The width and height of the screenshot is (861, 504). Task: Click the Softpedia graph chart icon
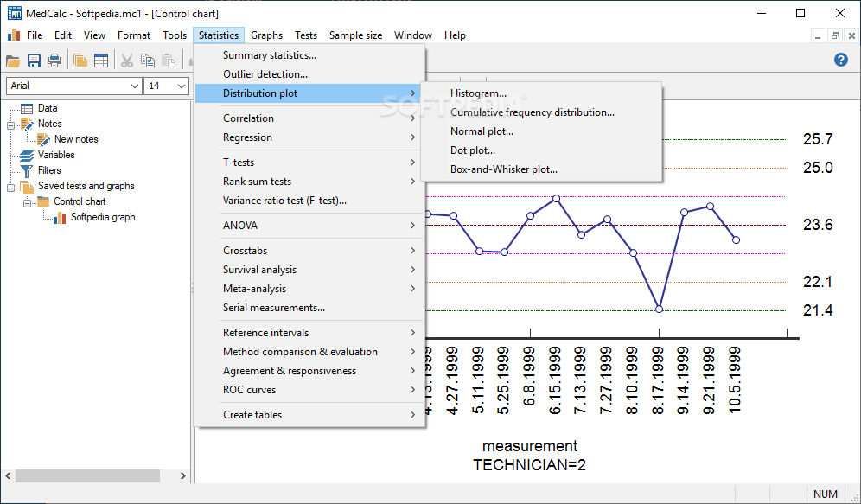click(60, 217)
